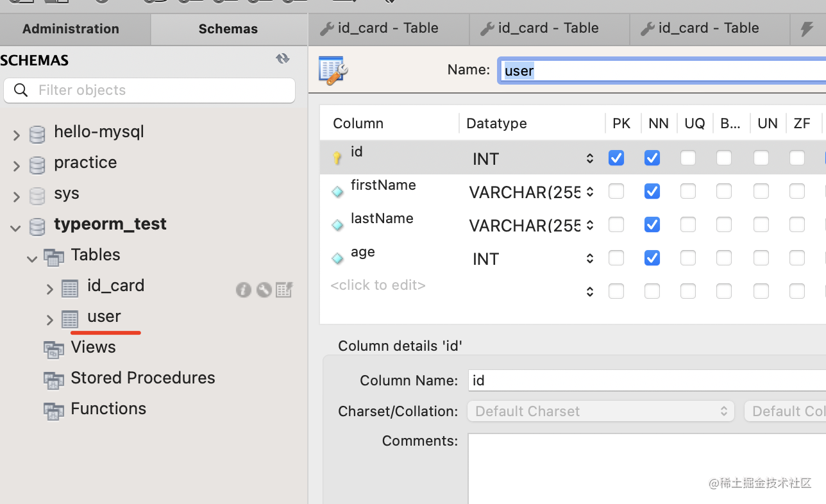
Task: Click the table data icon beside id_card
Action: 284,290
